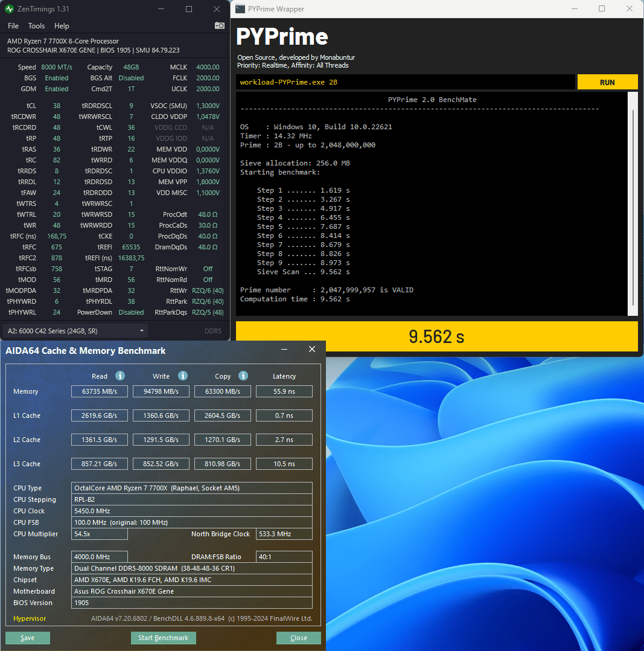
Task: Click the CPU Type OctalCore AMD Ryzen field
Action: (192, 488)
